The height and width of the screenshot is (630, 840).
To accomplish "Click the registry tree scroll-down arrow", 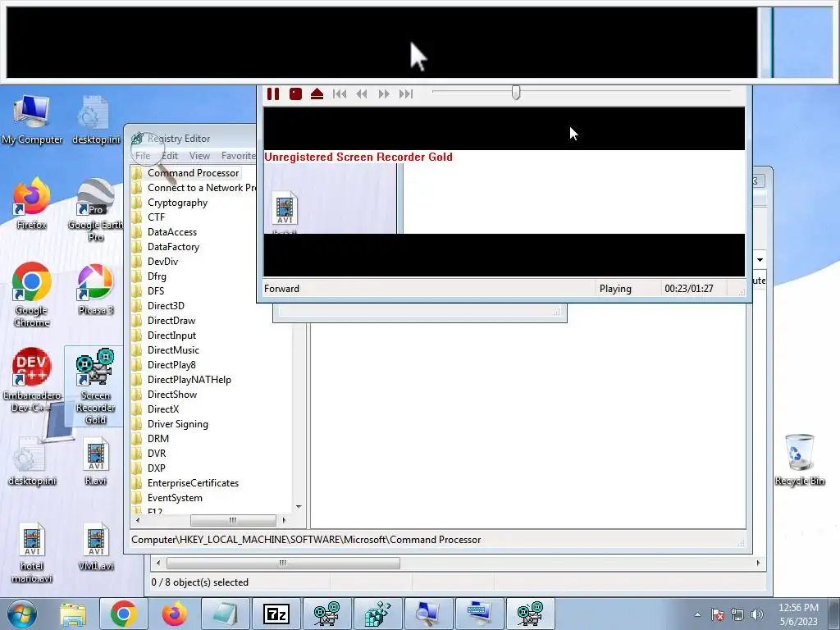I will [x=299, y=507].
